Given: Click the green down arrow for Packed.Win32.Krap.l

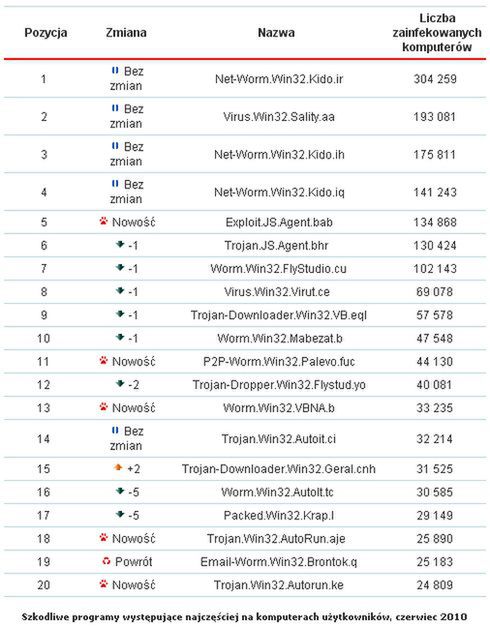Looking at the screenshot, I should [x=120, y=514].
